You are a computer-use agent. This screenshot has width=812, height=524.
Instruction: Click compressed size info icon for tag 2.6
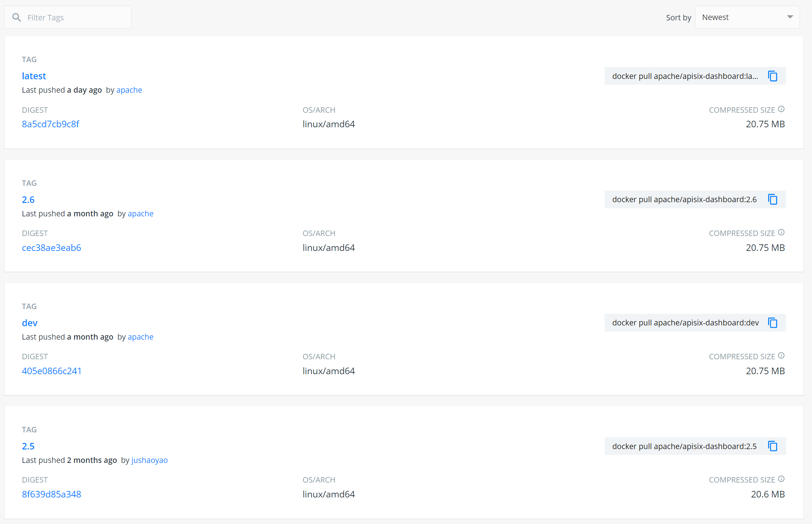tap(781, 232)
